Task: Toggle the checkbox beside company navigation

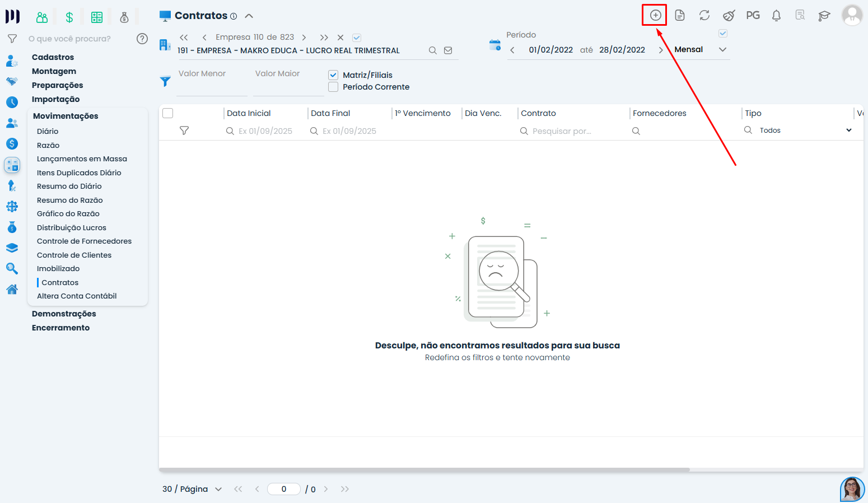Action: click(x=357, y=38)
